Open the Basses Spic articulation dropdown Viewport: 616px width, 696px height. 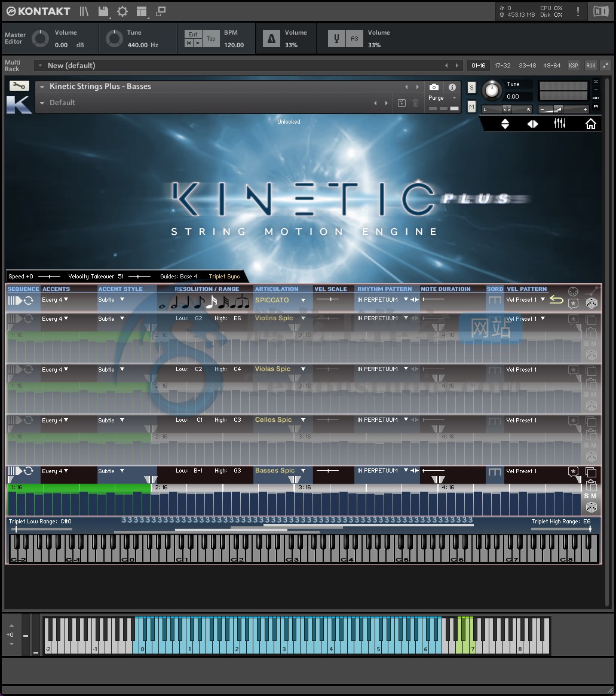280,471
